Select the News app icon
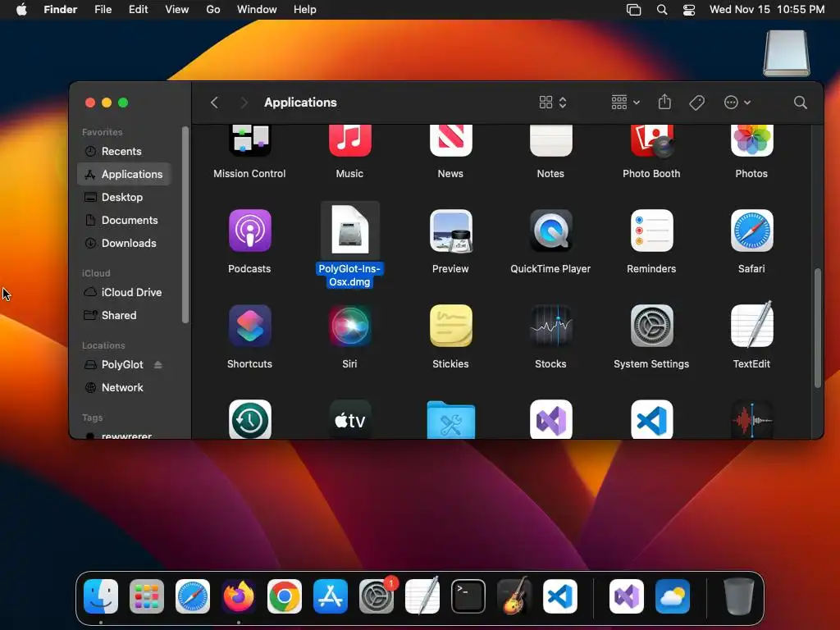 click(x=450, y=140)
